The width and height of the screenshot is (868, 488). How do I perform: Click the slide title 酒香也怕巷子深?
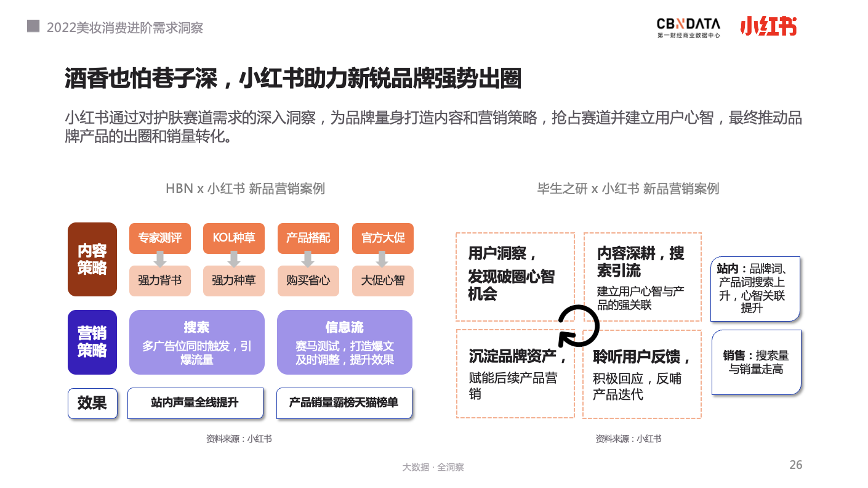(140, 79)
